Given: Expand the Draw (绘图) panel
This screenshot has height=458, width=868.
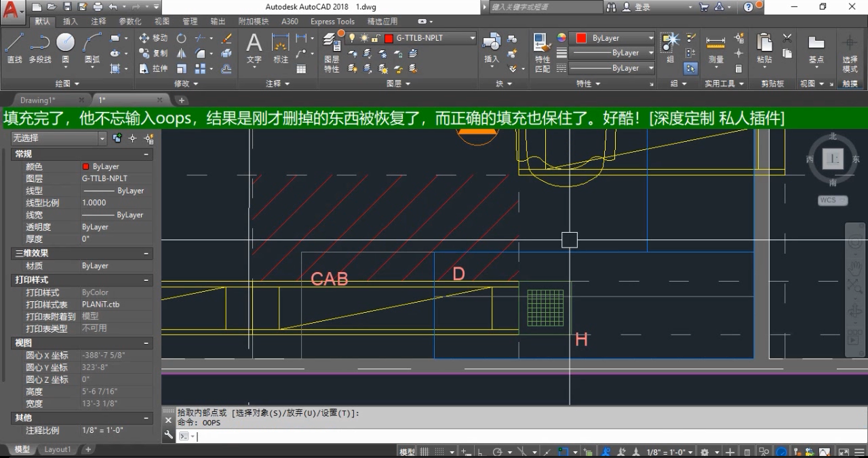Looking at the screenshot, I should pos(66,83).
